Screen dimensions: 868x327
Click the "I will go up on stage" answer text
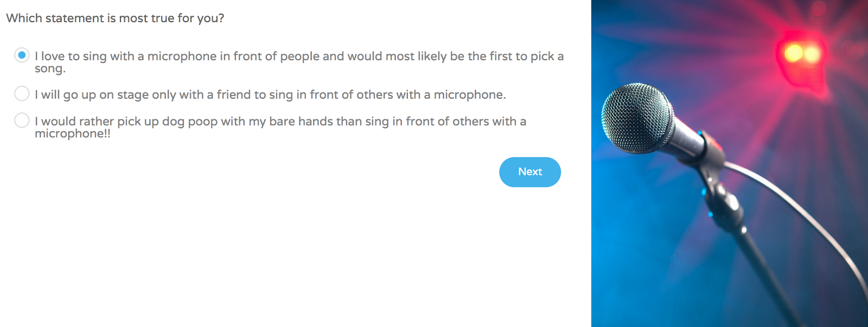pyautogui.click(x=270, y=95)
